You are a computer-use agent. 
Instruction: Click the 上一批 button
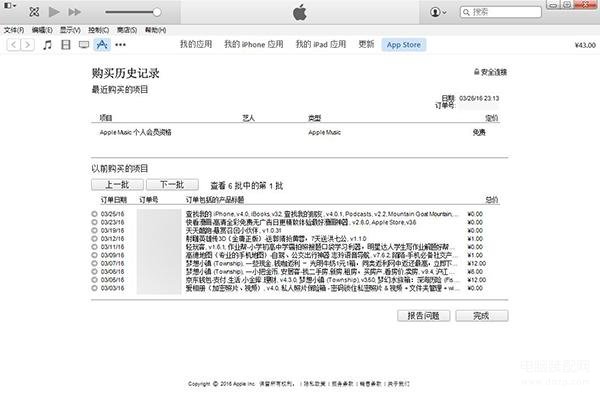[117, 185]
